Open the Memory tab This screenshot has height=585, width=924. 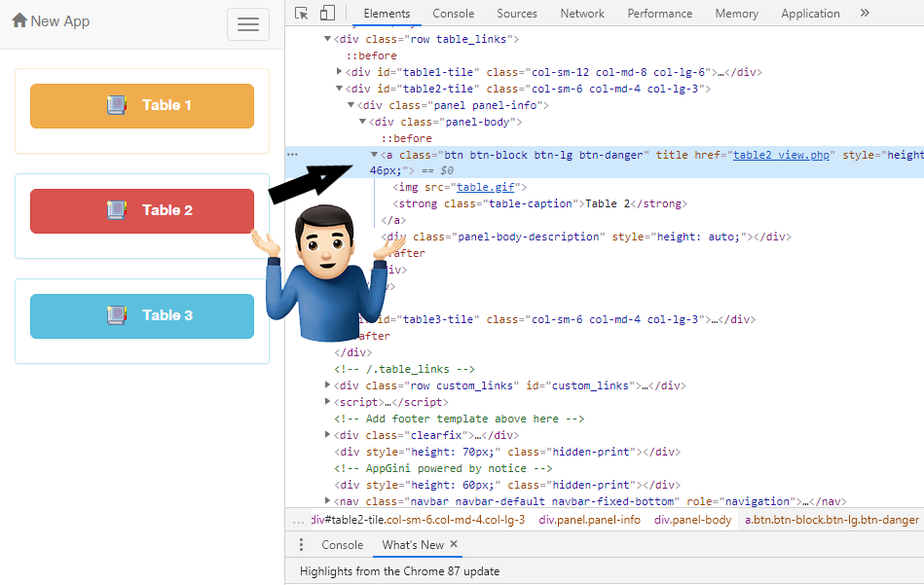pyautogui.click(x=737, y=14)
